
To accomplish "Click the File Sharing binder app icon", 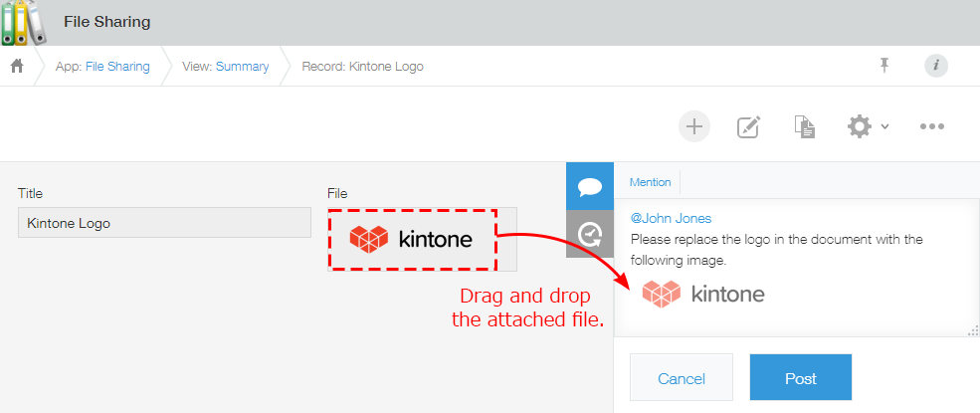I will [x=24, y=22].
